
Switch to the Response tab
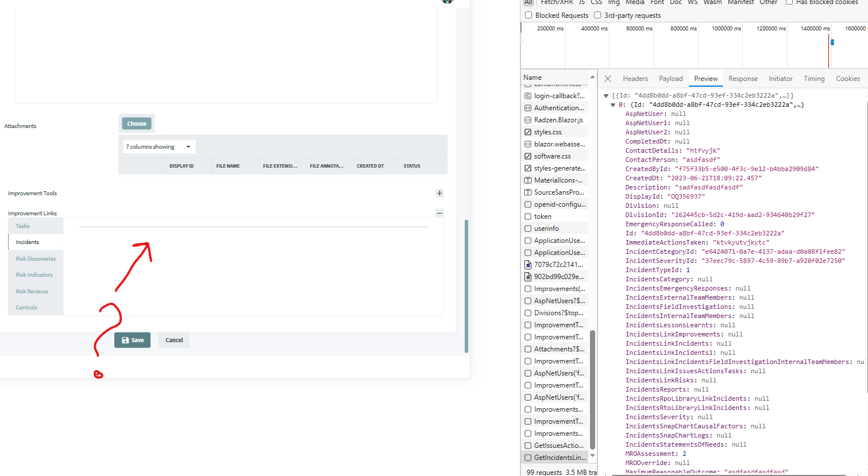click(x=743, y=79)
